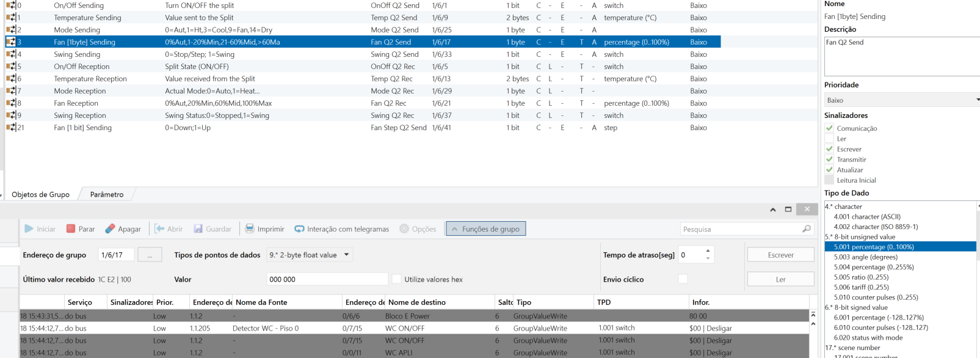Enable the Leitura Inicial flag
Viewport: 980px width, 358px height.
click(829, 180)
